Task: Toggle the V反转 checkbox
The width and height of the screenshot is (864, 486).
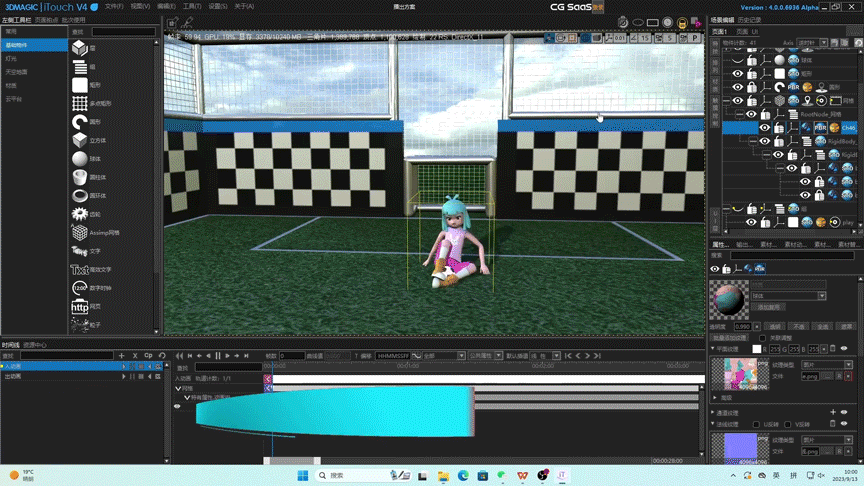Action: click(788, 424)
